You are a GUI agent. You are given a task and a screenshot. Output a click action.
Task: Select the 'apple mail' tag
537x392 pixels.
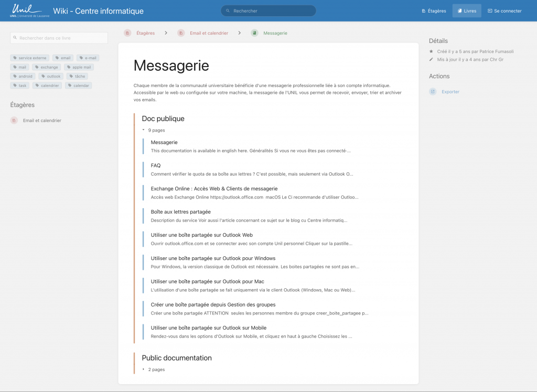tap(79, 67)
